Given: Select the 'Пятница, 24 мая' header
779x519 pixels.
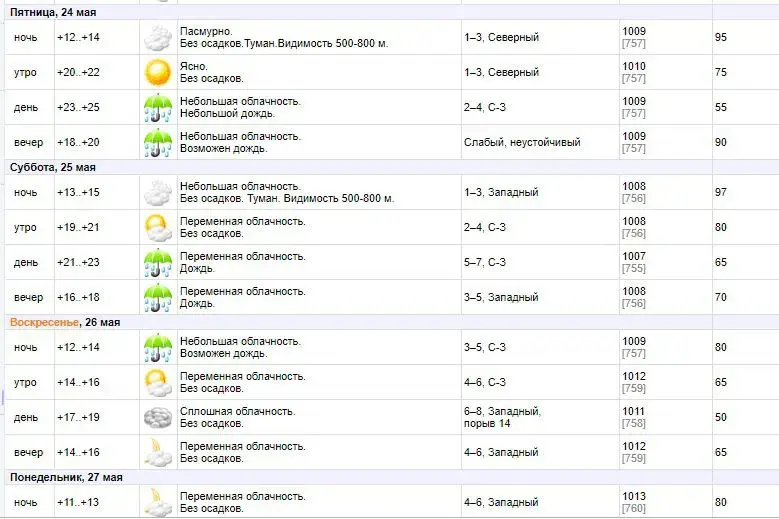Looking at the screenshot, I should [53, 12].
